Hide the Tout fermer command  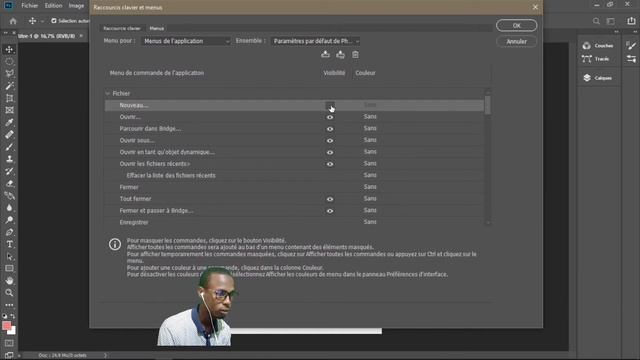pyautogui.click(x=330, y=199)
